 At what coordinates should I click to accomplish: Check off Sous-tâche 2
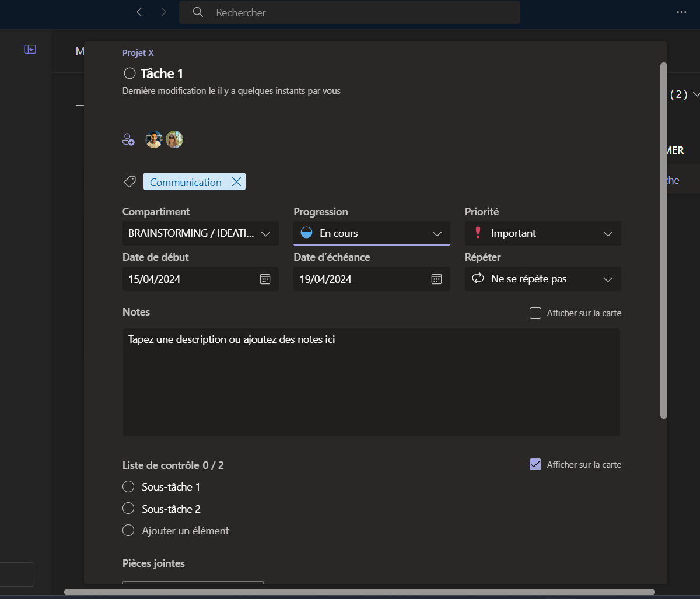pos(128,509)
